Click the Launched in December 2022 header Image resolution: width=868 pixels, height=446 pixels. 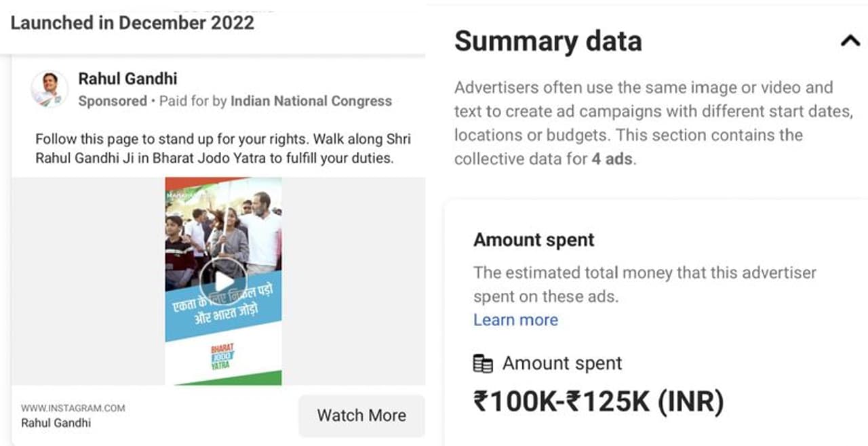pyautogui.click(x=132, y=23)
